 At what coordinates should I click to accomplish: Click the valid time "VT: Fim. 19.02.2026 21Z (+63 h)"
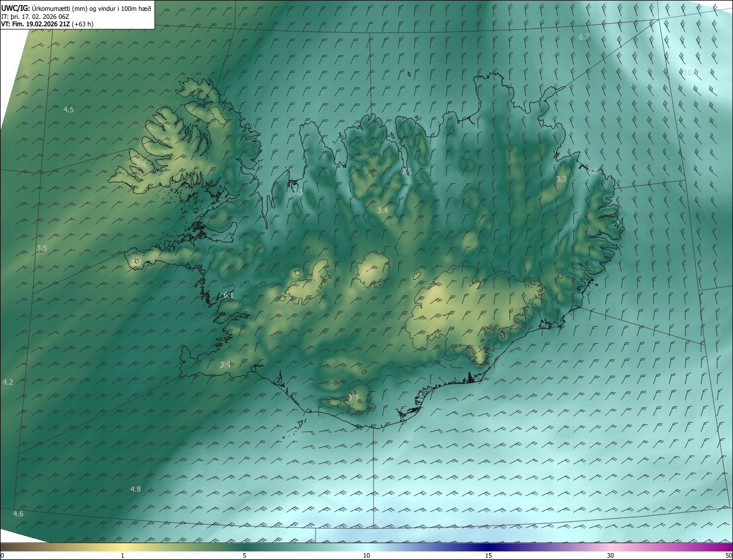pyautogui.click(x=48, y=24)
